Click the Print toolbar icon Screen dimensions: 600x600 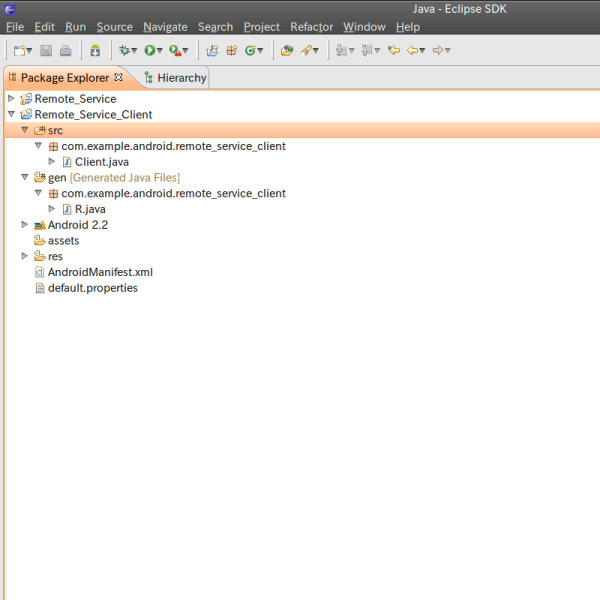point(65,50)
